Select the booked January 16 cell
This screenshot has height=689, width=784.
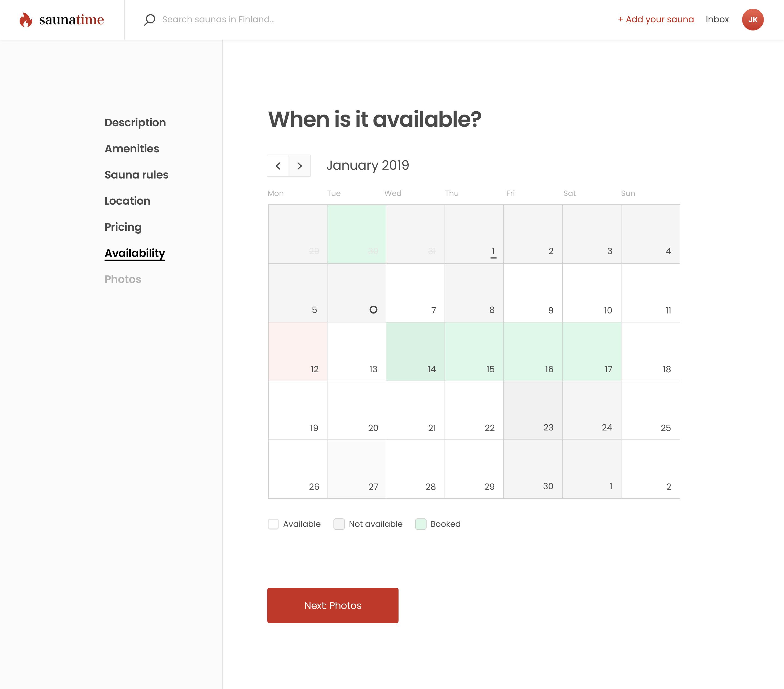pyautogui.click(x=533, y=352)
